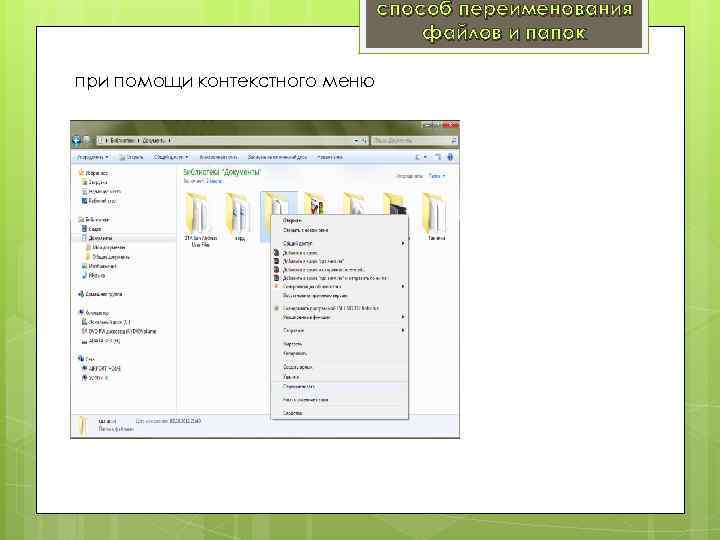This screenshot has width=720, height=540.
Task: Click the Explorer back navigation arrow
Action: coord(77,140)
